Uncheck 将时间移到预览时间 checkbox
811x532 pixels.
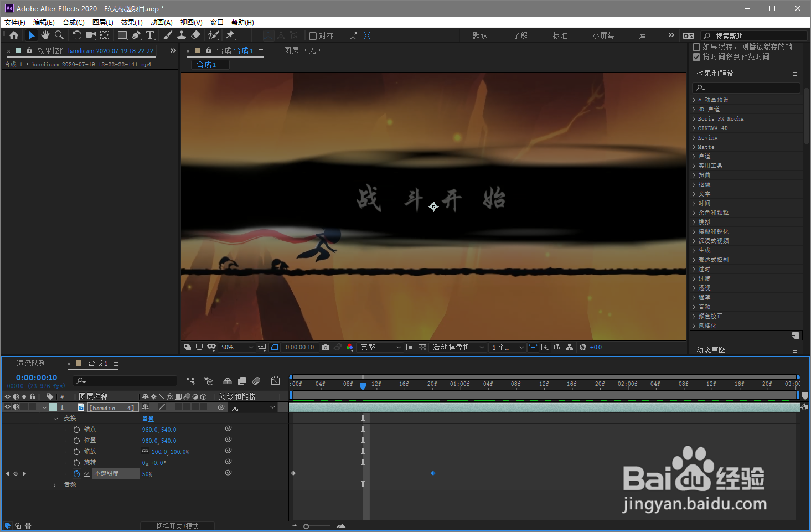pyautogui.click(x=696, y=56)
